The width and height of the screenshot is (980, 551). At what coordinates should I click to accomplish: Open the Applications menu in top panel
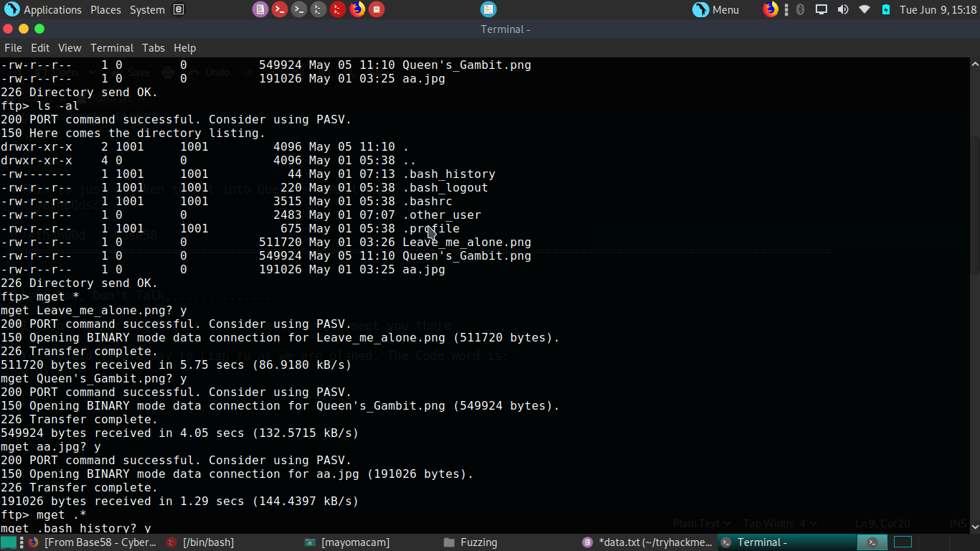pyautogui.click(x=44, y=10)
